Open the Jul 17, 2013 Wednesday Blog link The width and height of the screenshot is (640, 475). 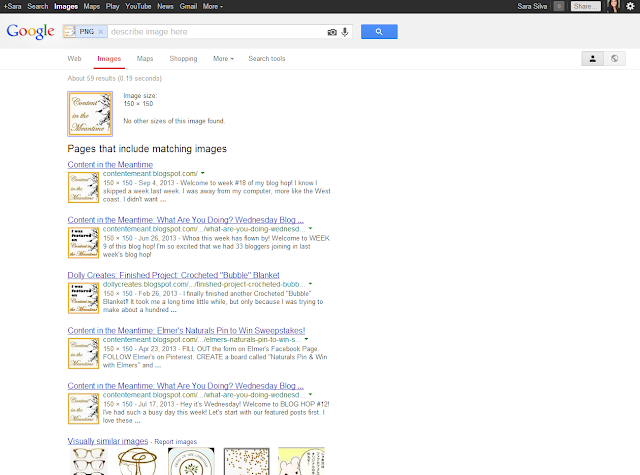185,386
